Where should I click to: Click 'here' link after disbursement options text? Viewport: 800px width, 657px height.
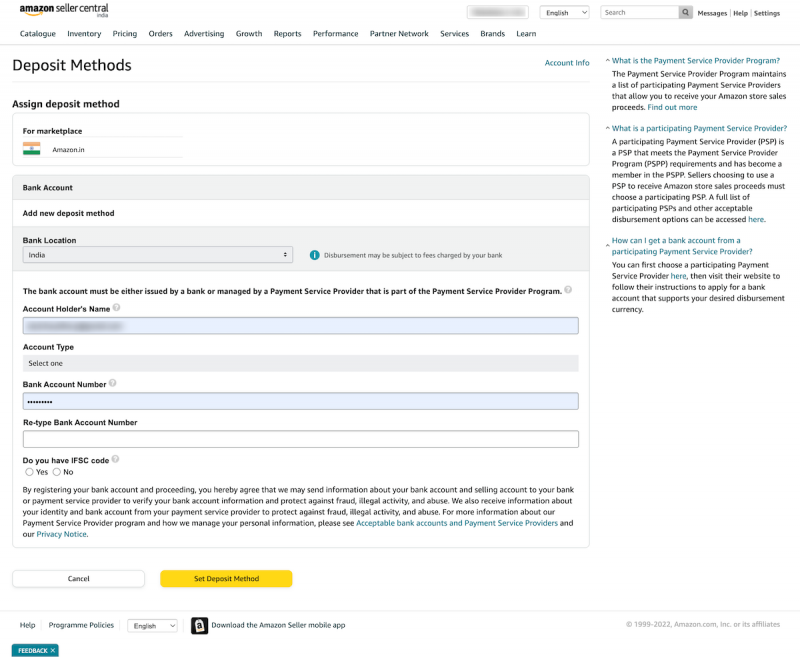(x=756, y=219)
